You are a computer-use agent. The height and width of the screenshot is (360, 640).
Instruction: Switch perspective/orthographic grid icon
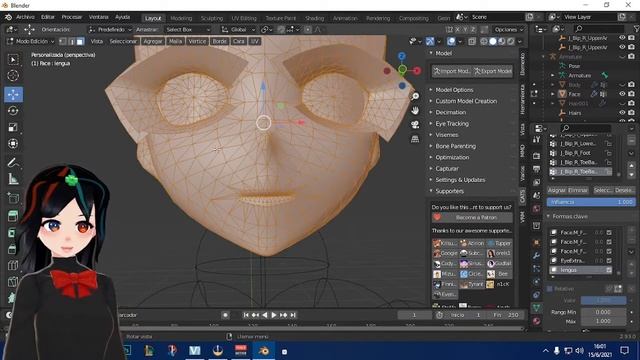point(415,139)
